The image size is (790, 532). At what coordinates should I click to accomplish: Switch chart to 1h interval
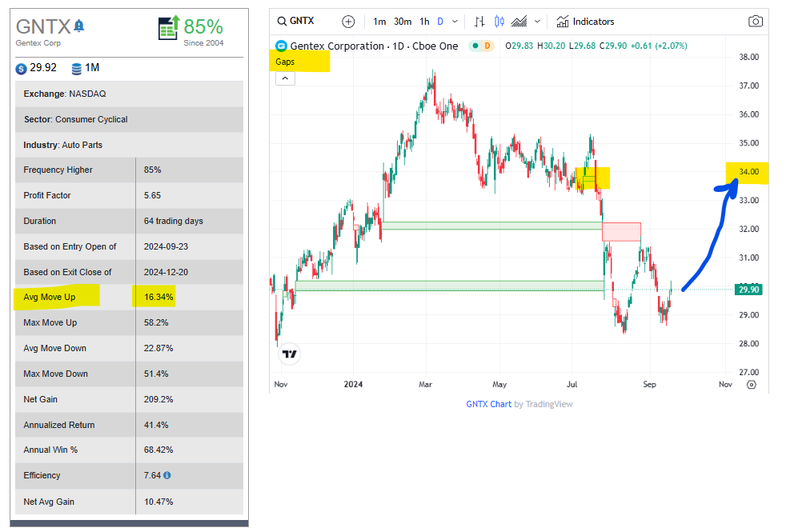(425, 22)
